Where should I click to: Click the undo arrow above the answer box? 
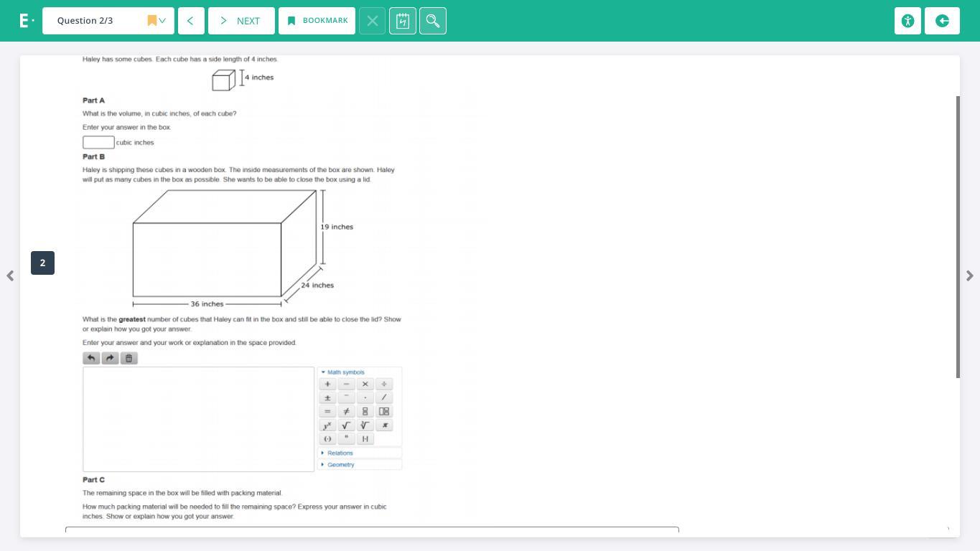point(91,358)
